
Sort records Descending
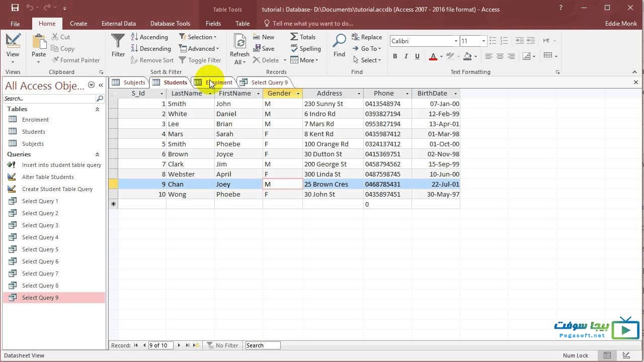tap(151, 48)
